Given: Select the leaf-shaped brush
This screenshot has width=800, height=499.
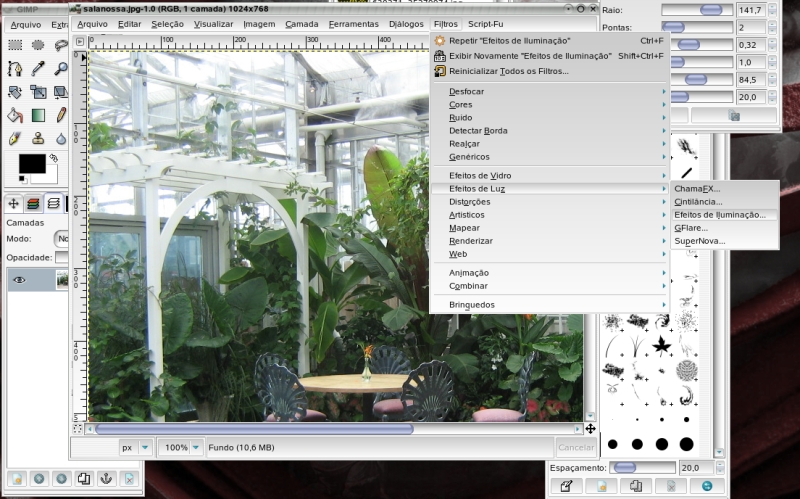Looking at the screenshot, I should tap(662, 346).
